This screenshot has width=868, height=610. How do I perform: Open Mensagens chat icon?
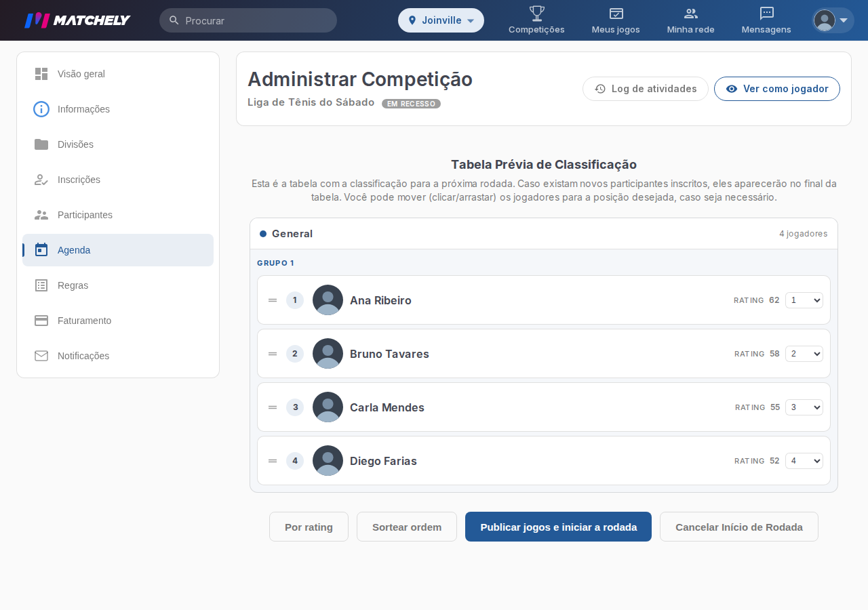(767, 14)
